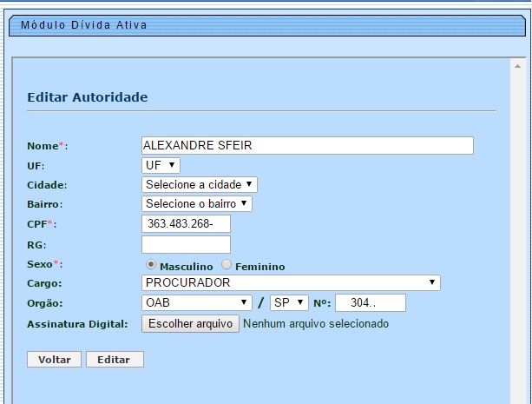Click the 'Cidade' field label
532x404 pixels.
coord(49,185)
